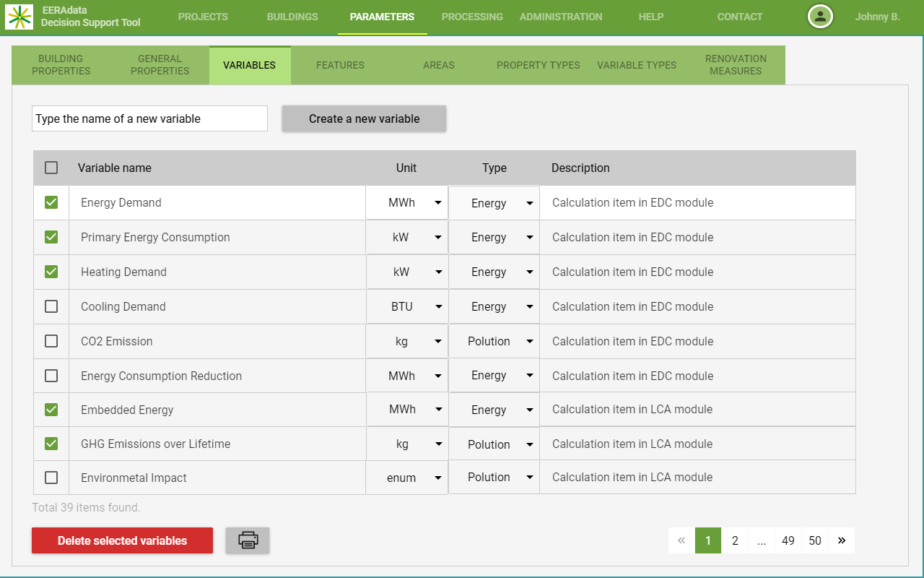
Task: Go to page 2 of results
Action: pyautogui.click(x=735, y=540)
